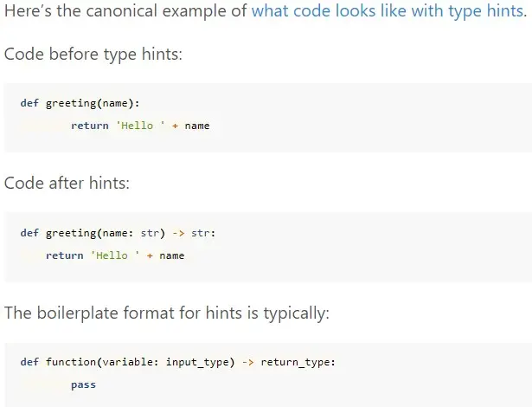This screenshot has width=532, height=407.
Task: Click the "Code before type hints:" paragraph
Action: [x=93, y=55]
